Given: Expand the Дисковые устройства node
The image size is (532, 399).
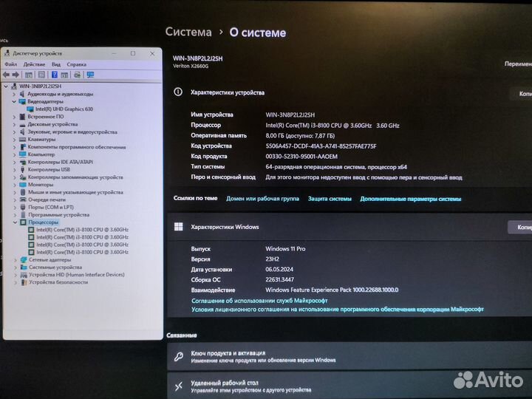Looking at the screenshot, I should 14,125.
